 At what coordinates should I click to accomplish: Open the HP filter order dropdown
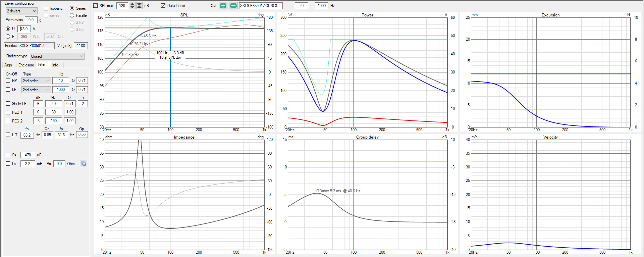pyautogui.click(x=36, y=81)
